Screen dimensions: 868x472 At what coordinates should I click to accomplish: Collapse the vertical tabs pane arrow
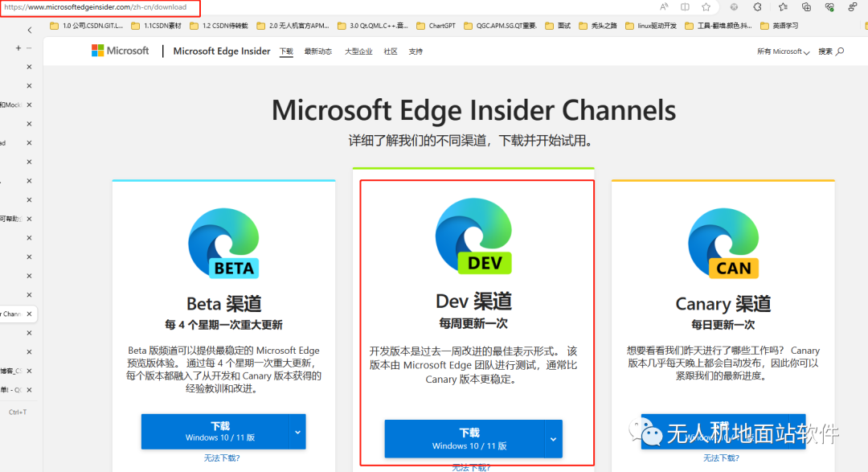click(x=30, y=30)
